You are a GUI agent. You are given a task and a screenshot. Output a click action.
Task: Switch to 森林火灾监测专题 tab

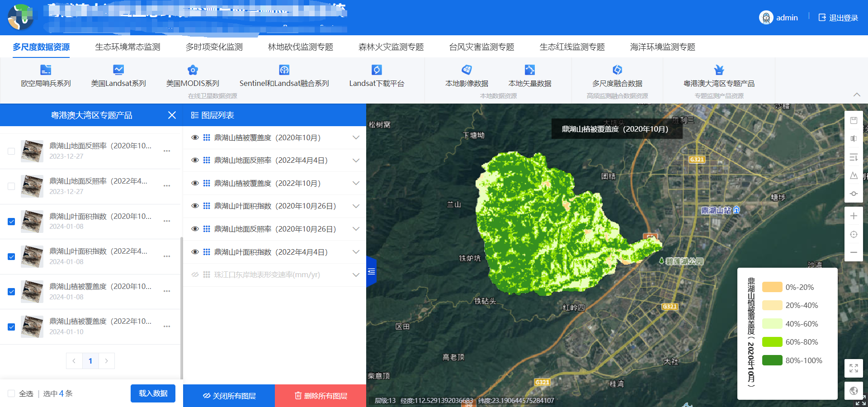click(391, 47)
